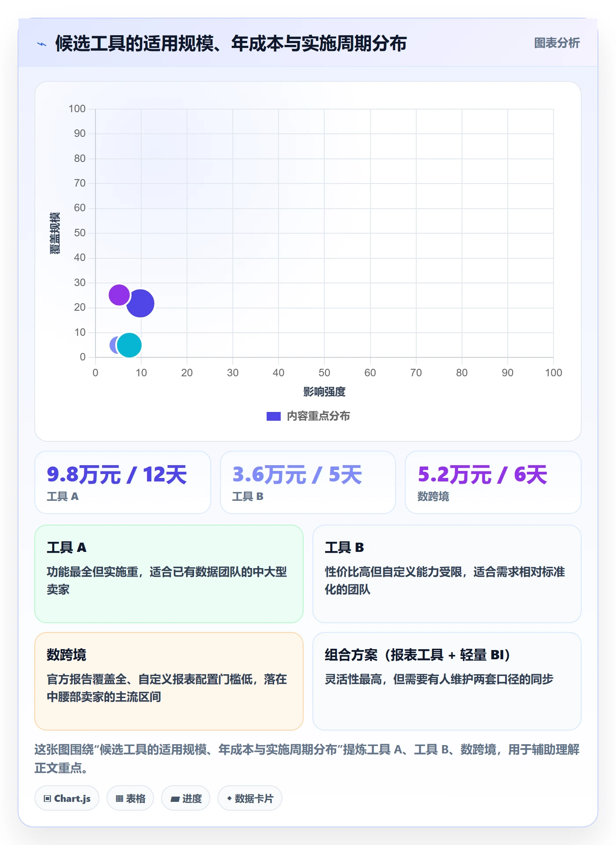Open the 3.6万元 / 5天 stat card
Image resolution: width=616 pixels, height=845 pixels.
308,482
